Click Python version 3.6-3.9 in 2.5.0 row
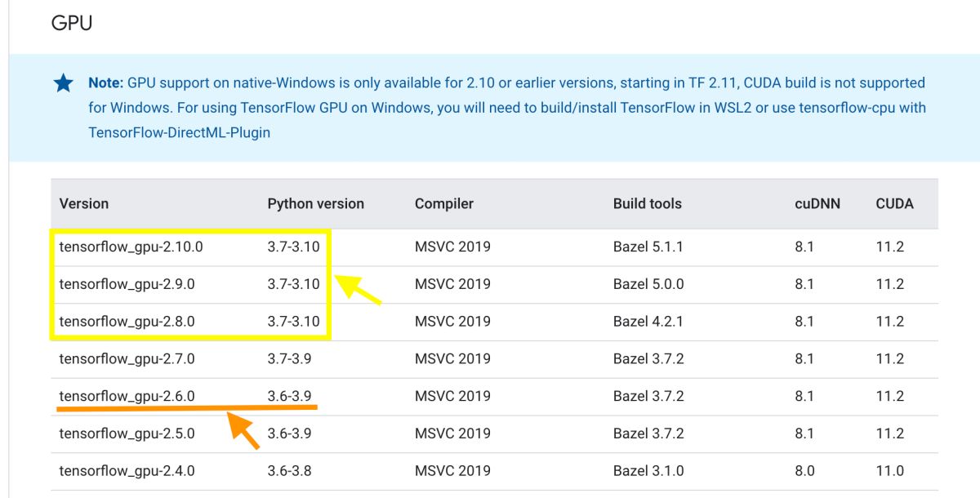Screen dimensions: 980x498 (x=290, y=434)
